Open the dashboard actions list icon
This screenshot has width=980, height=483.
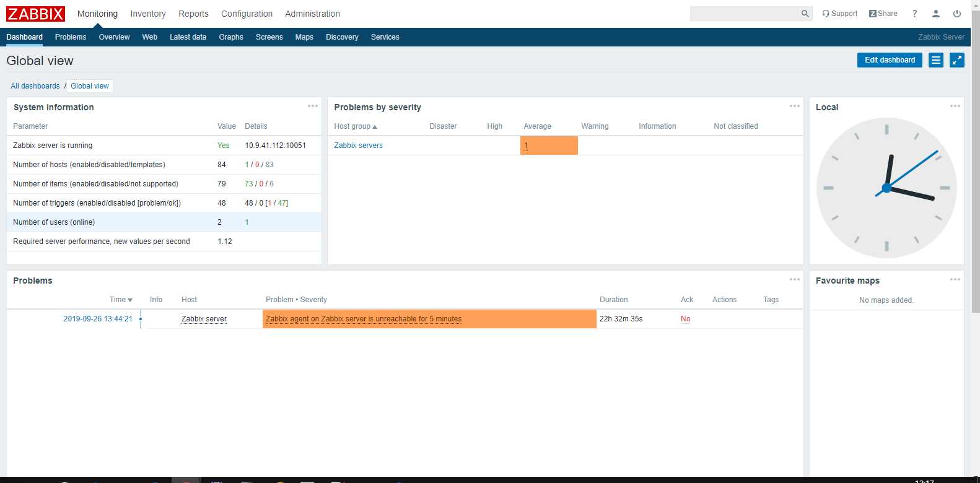point(935,60)
